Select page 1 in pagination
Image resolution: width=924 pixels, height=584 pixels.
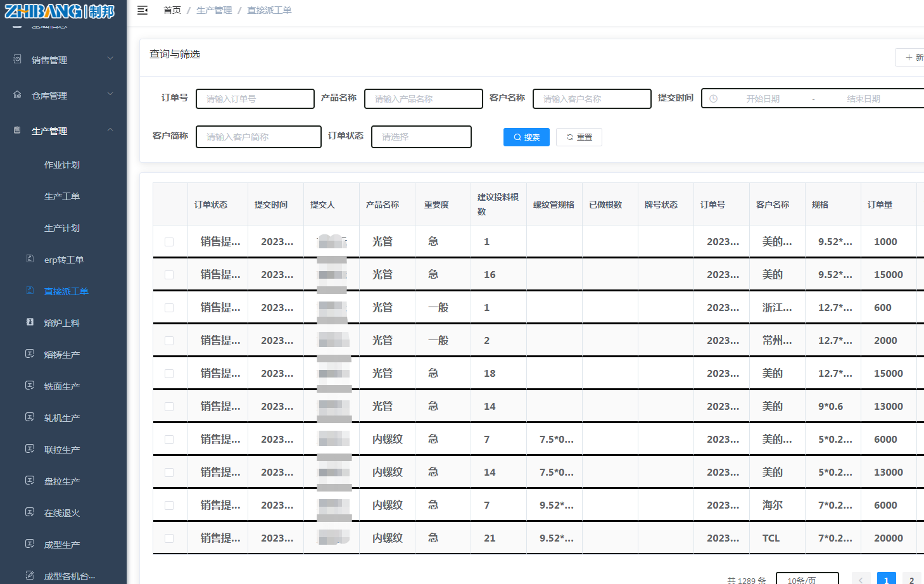click(x=886, y=579)
